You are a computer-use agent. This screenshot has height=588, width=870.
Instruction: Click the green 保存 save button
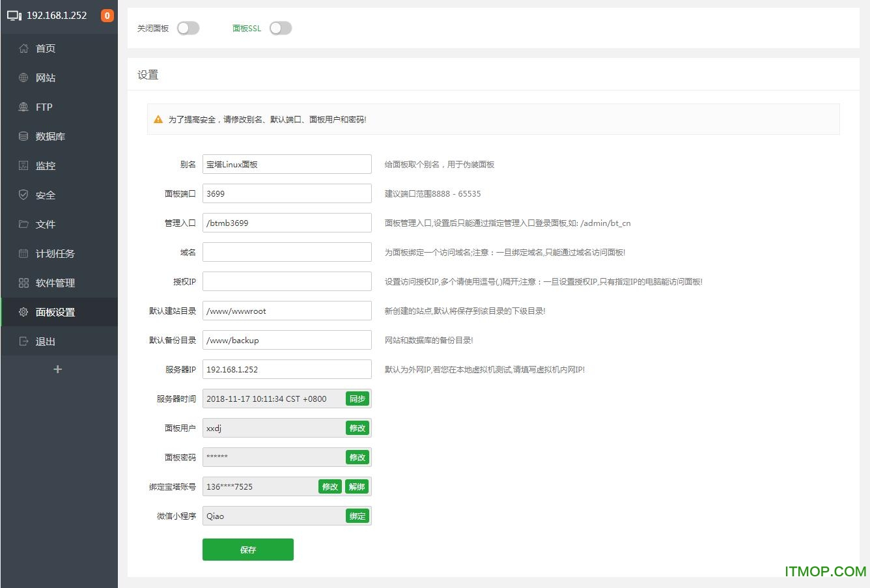click(x=247, y=549)
